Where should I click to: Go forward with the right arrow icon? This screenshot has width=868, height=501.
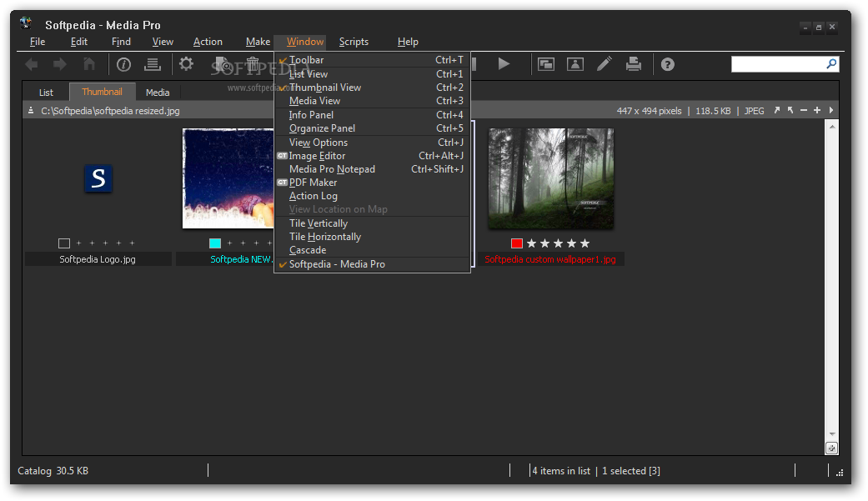pos(60,64)
